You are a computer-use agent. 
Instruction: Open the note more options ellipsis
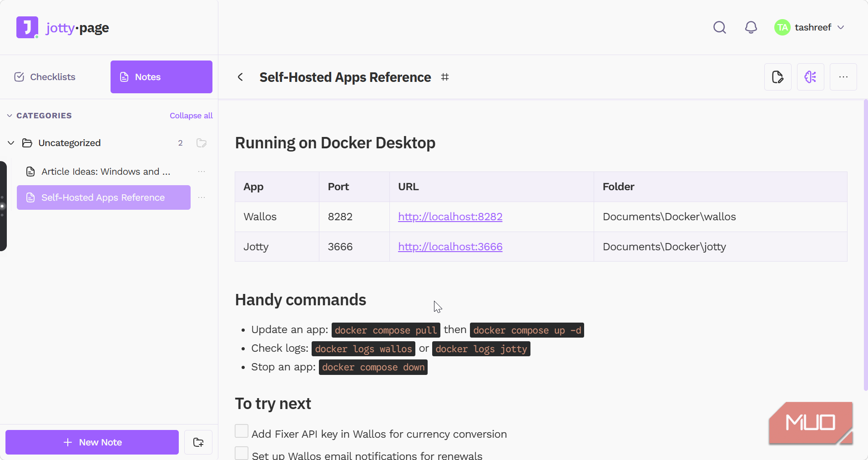[x=843, y=77]
